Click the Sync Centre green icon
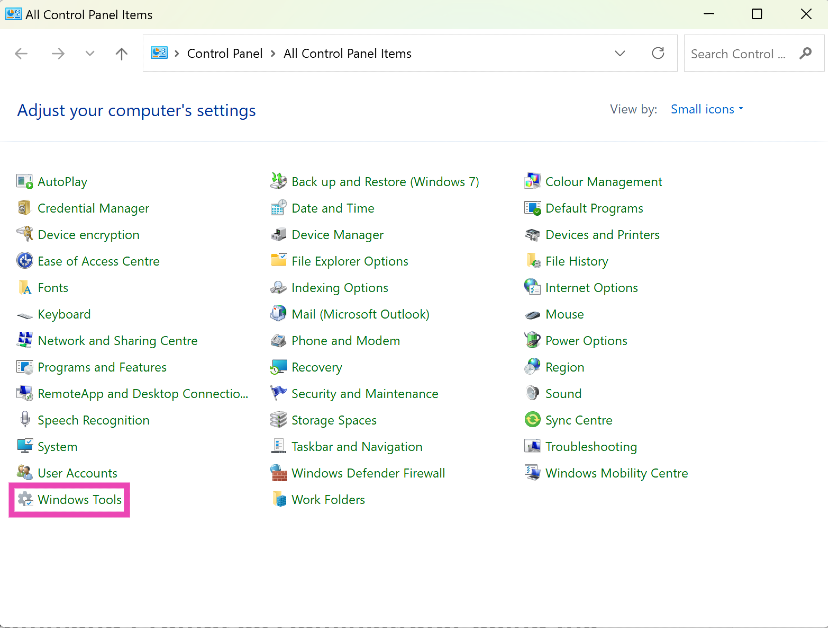 [533, 420]
